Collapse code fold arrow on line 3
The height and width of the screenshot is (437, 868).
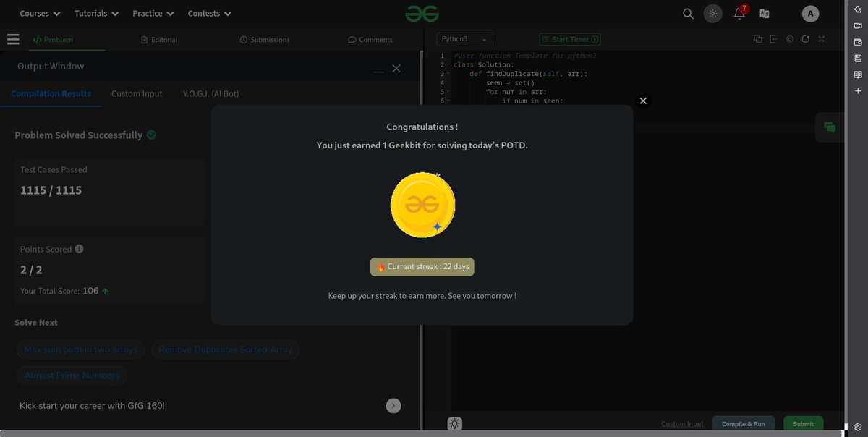click(448, 74)
